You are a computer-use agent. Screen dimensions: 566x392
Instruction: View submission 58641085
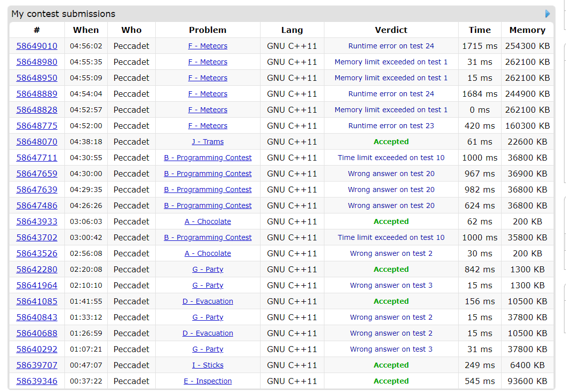click(x=36, y=301)
